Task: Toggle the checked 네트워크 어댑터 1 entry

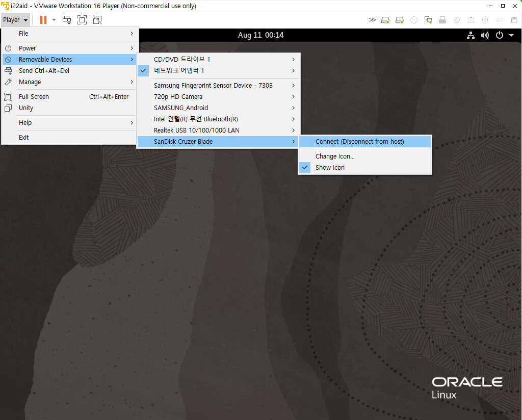Action: click(218, 71)
